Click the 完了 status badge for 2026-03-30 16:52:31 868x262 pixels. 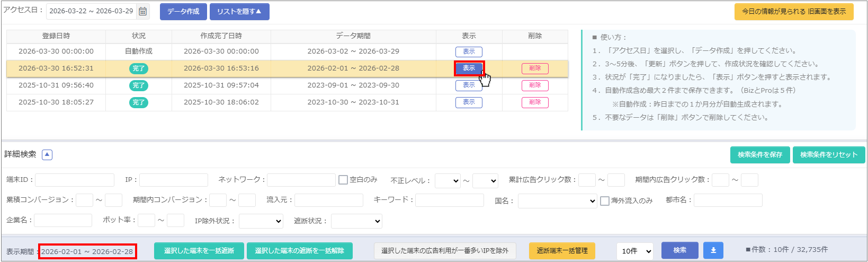coord(138,68)
